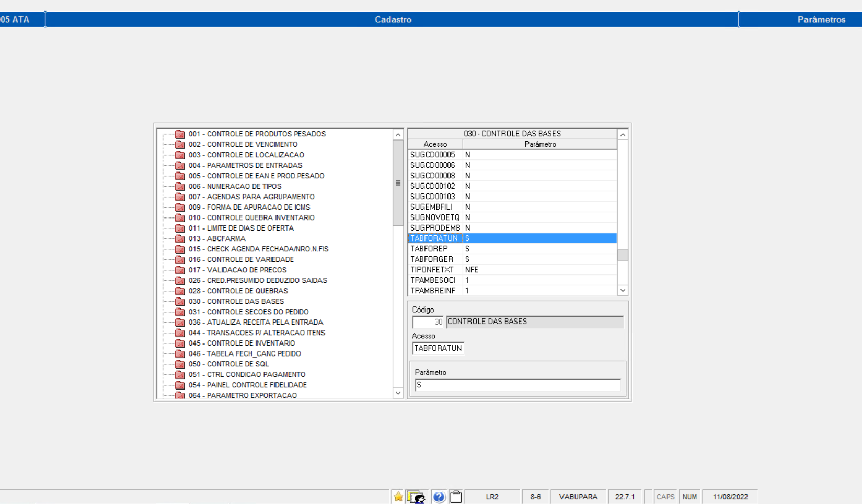The width and height of the screenshot is (862, 504).
Task: Click the NFE value of TIPONFETXT
Action: coord(472,270)
